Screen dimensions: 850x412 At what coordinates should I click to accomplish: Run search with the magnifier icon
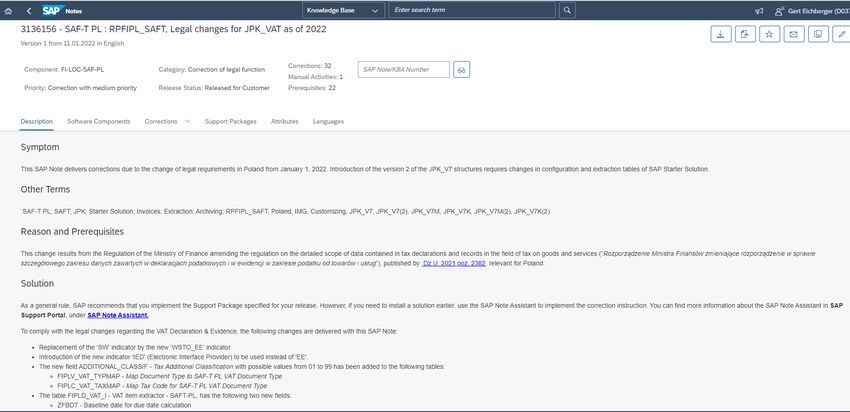click(x=567, y=10)
